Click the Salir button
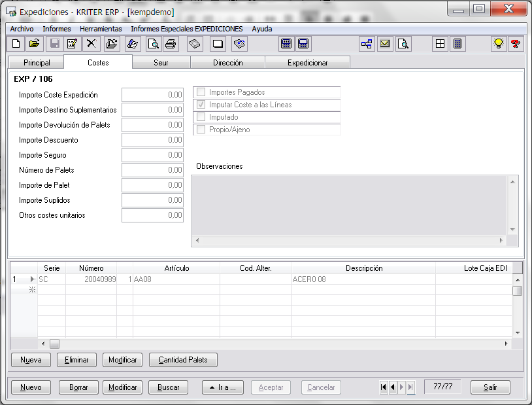The height and width of the screenshot is (405, 532). tap(490, 387)
